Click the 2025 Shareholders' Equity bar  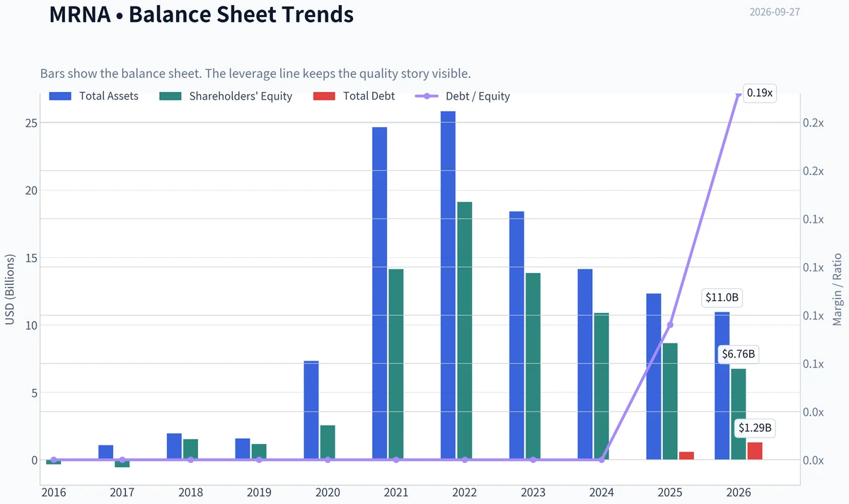click(x=670, y=402)
